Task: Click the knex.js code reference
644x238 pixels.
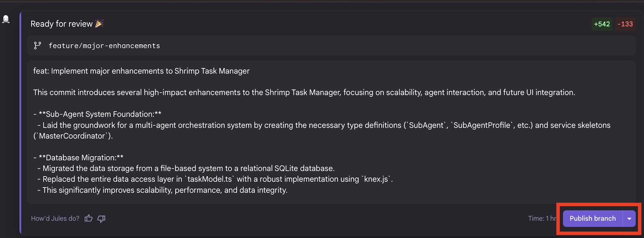Action: point(376,179)
